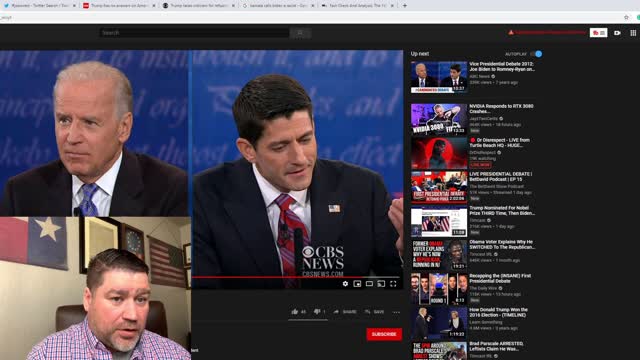640x360 pixels.
Task: Switch player to theater mode
Action: point(369,284)
